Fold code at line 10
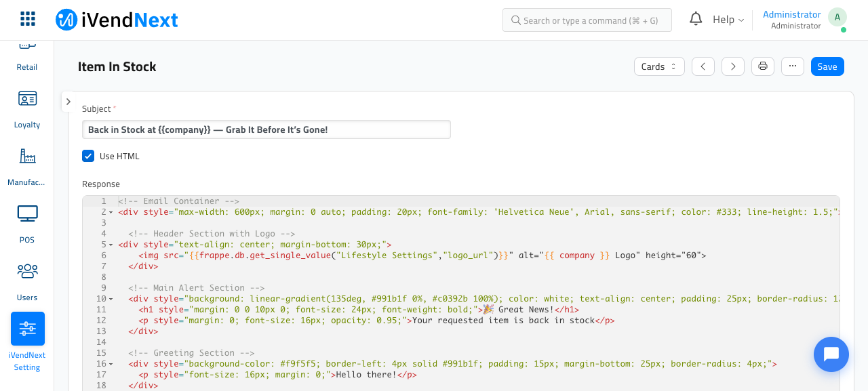Image resolution: width=868 pixels, height=391 pixels. (x=111, y=299)
